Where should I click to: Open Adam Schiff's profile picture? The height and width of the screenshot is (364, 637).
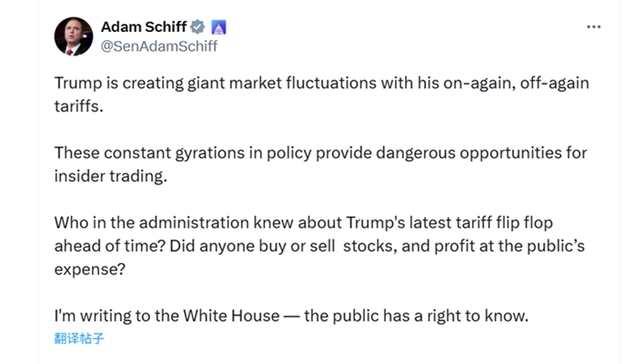point(74,36)
